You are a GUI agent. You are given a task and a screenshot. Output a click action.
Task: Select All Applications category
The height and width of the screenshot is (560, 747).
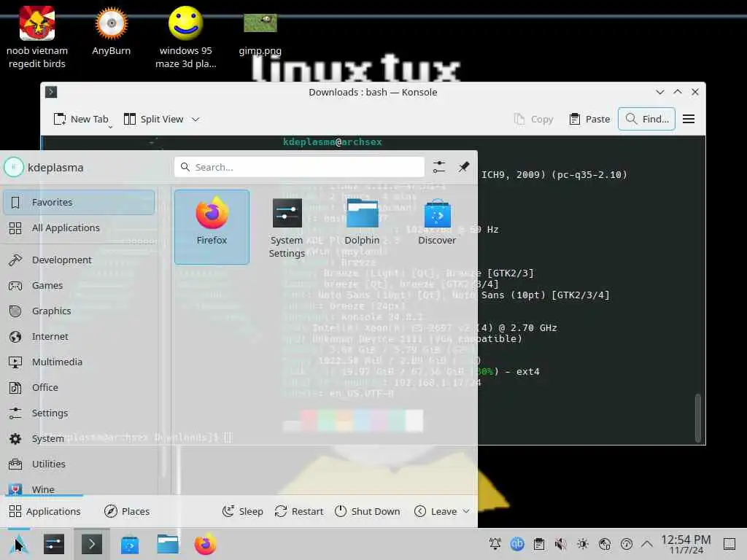click(x=79, y=228)
